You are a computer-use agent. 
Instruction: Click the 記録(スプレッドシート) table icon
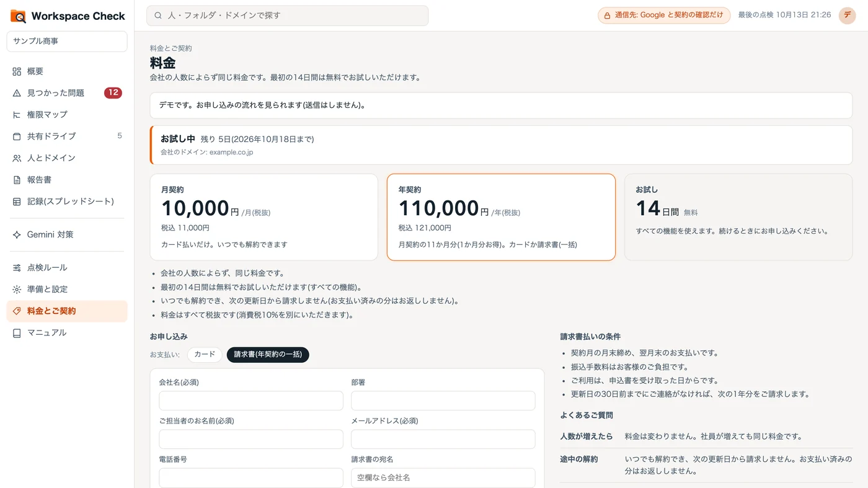[17, 202]
